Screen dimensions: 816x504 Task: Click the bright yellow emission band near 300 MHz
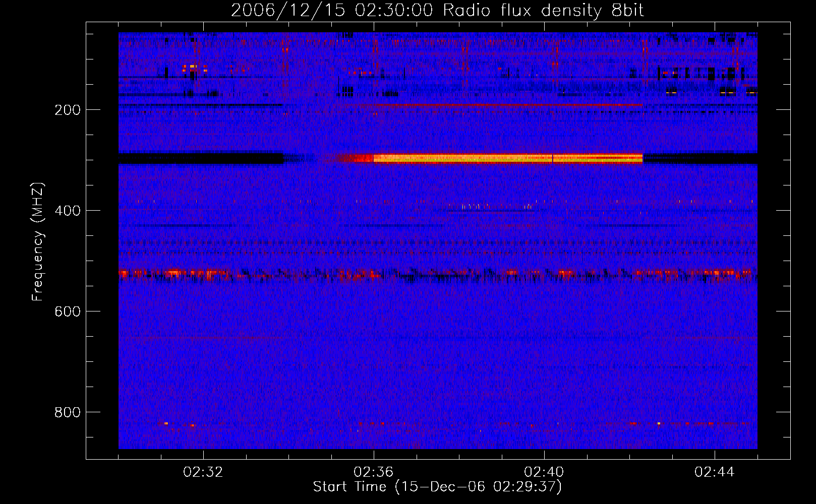(507, 158)
